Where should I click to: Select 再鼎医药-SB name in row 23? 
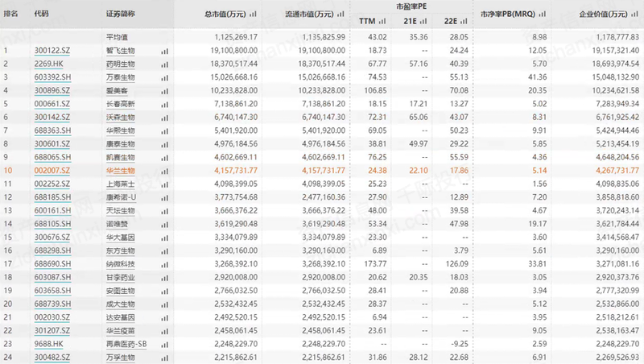[x=126, y=344]
